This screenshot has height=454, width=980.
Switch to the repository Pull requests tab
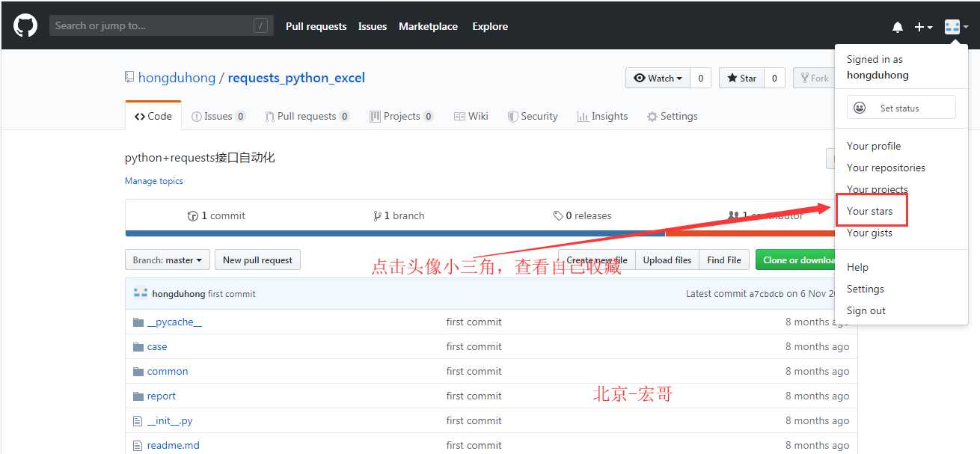(x=307, y=116)
